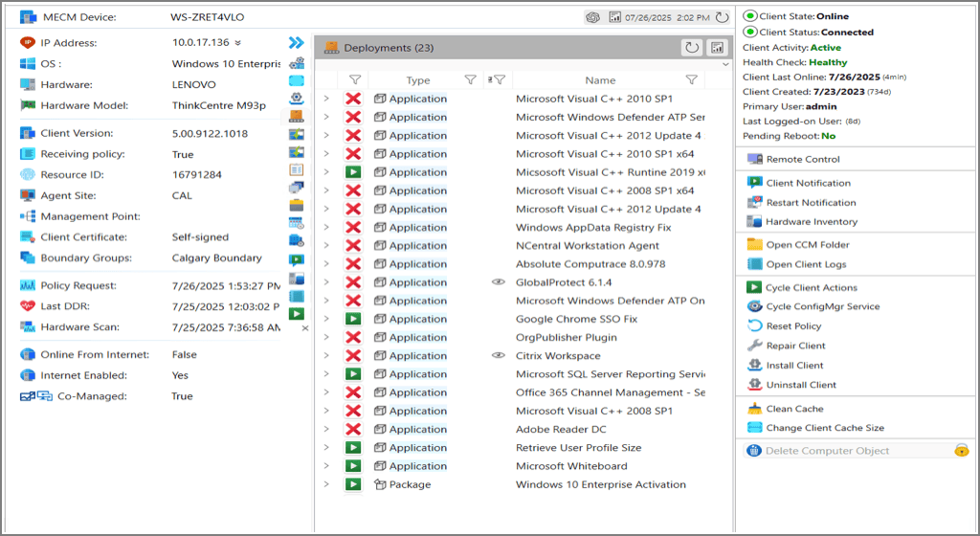Open the filter on the status column
The height and width of the screenshot is (536, 980).
(355, 80)
